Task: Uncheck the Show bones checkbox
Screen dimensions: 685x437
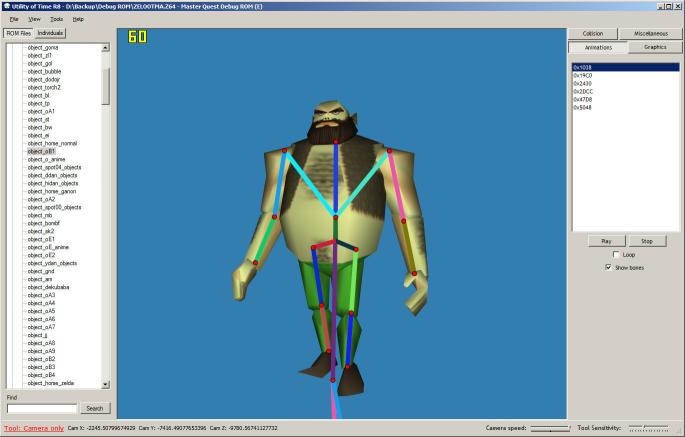Action: (x=608, y=267)
